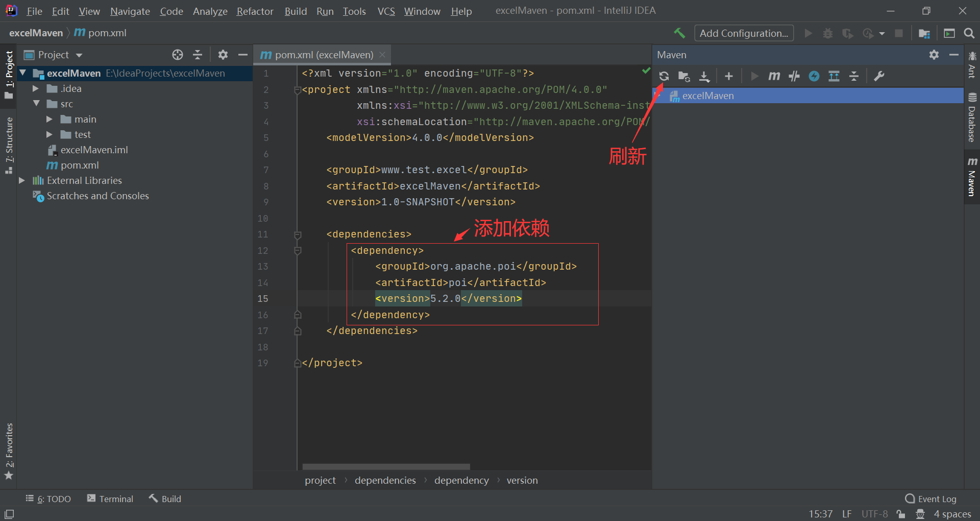The image size is (980, 521).
Task: Click the Run play button in toolbar
Action: pyautogui.click(x=808, y=33)
